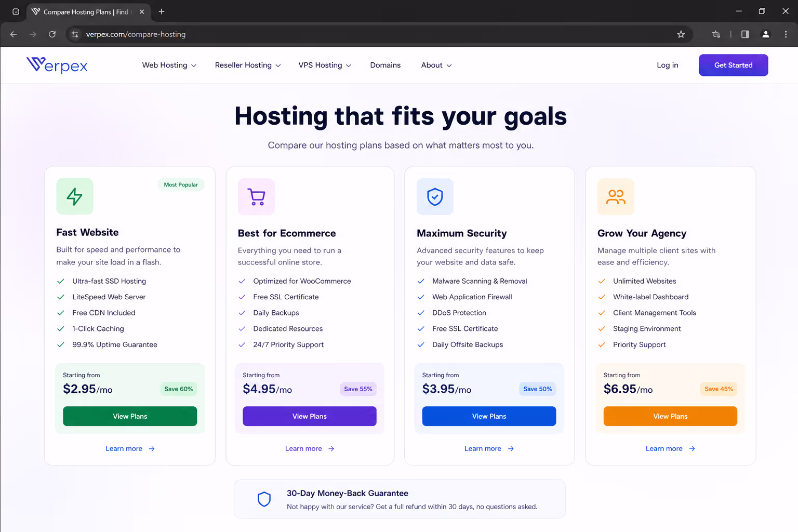Click the Unlimited Websites checkmark
This screenshot has width=798, height=532.
pyautogui.click(x=602, y=281)
